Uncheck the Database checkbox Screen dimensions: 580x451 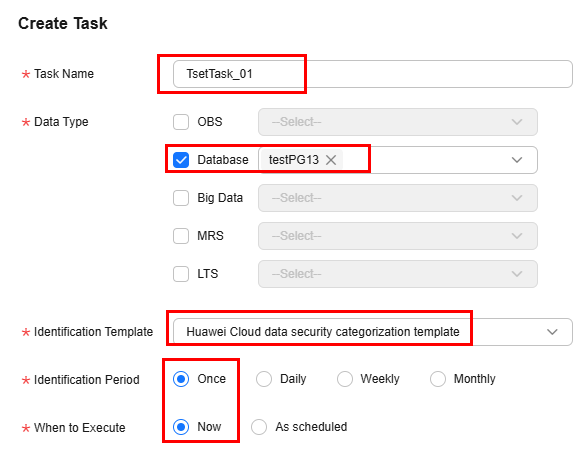pos(181,160)
